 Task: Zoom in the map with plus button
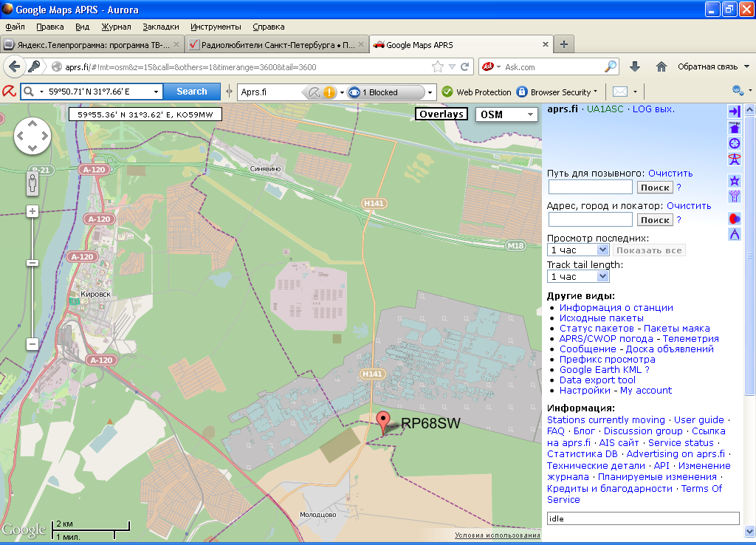coord(32,211)
